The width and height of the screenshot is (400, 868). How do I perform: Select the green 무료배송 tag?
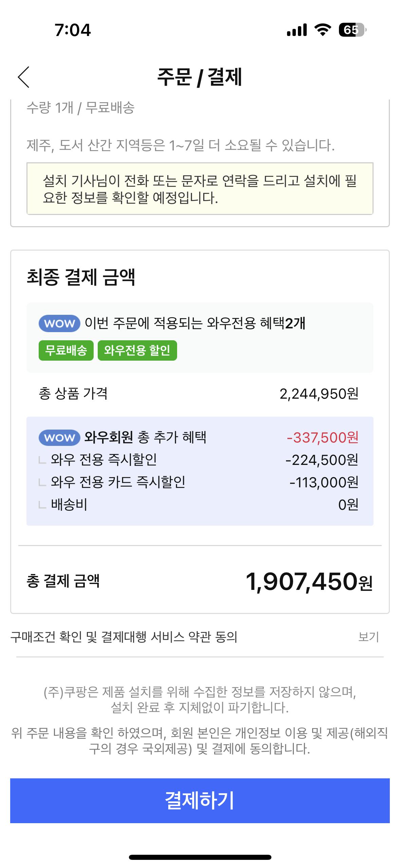pyautogui.click(x=66, y=350)
